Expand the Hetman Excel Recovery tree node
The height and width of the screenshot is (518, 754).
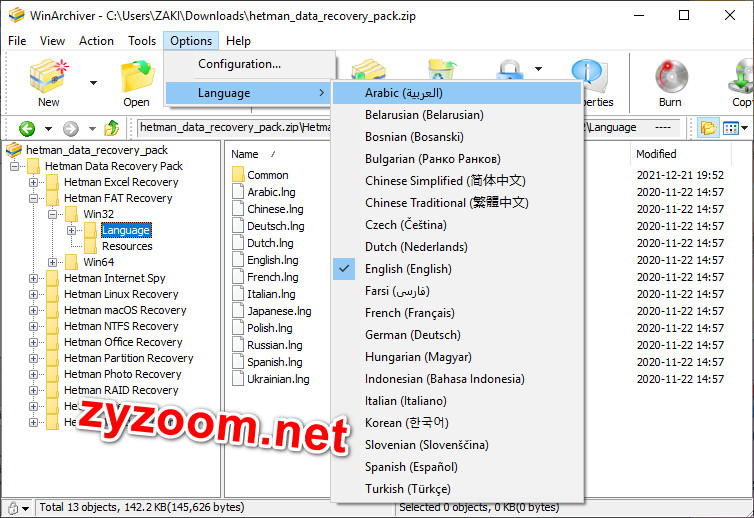(x=33, y=182)
